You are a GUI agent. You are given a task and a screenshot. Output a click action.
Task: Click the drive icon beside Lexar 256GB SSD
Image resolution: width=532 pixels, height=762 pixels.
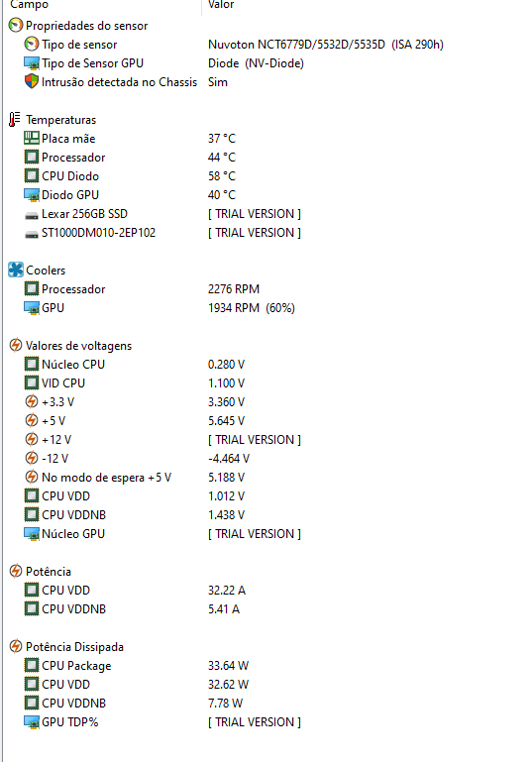pos(31,214)
